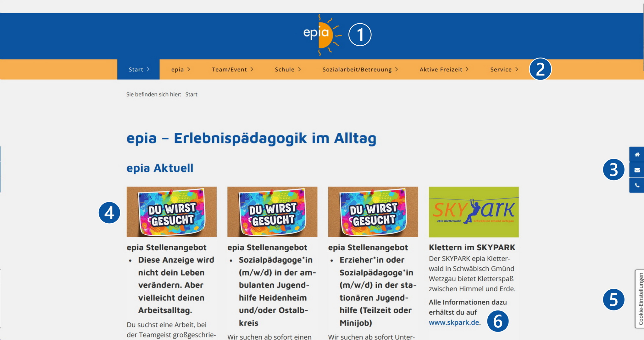The width and height of the screenshot is (644, 340).
Task: Click the Start breadcrumb link
Action: click(191, 94)
